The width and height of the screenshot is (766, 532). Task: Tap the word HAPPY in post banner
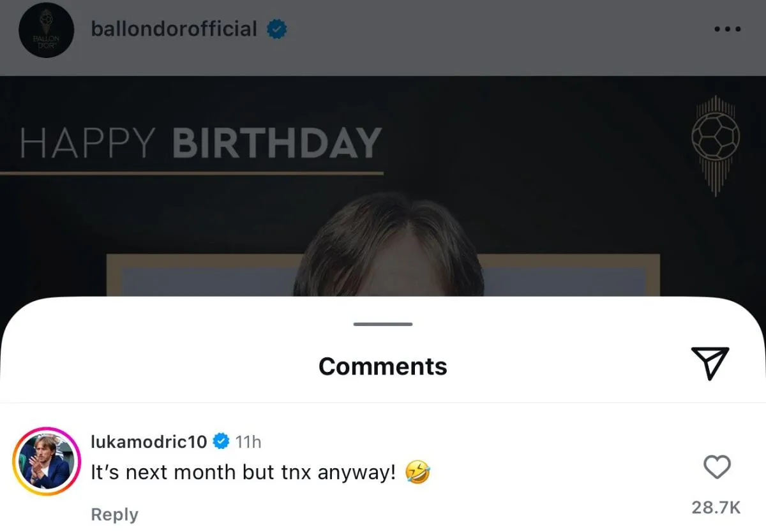pos(89,143)
